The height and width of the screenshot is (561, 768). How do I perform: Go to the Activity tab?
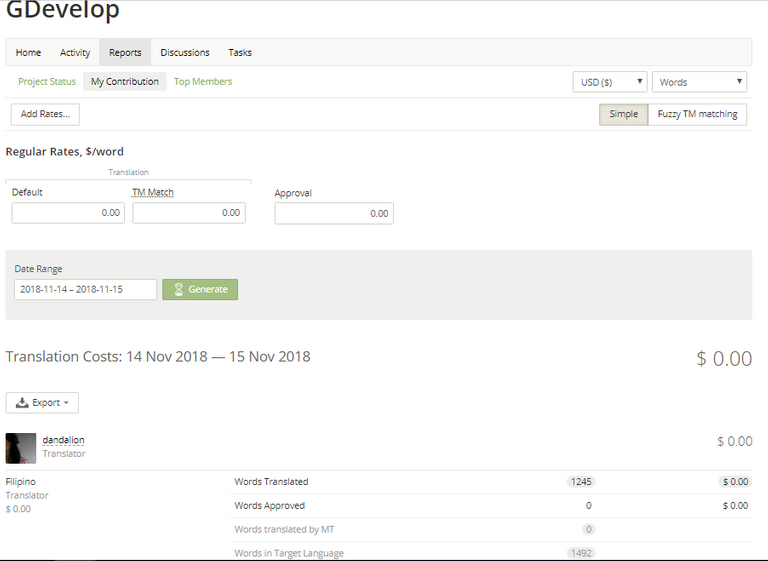(75, 52)
